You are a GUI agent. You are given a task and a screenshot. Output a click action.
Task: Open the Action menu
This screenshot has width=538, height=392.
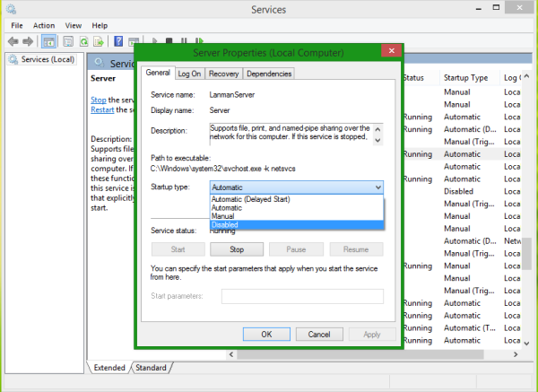point(44,25)
